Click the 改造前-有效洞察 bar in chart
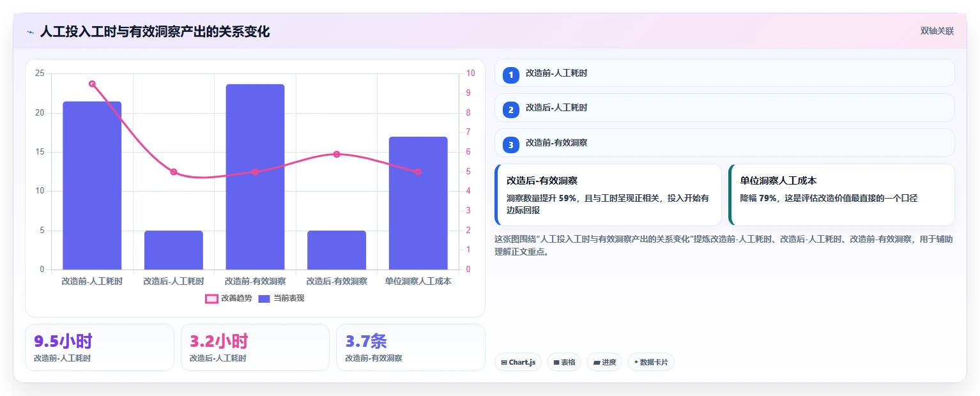Screen dimensions: 980x396 point(255,177)
